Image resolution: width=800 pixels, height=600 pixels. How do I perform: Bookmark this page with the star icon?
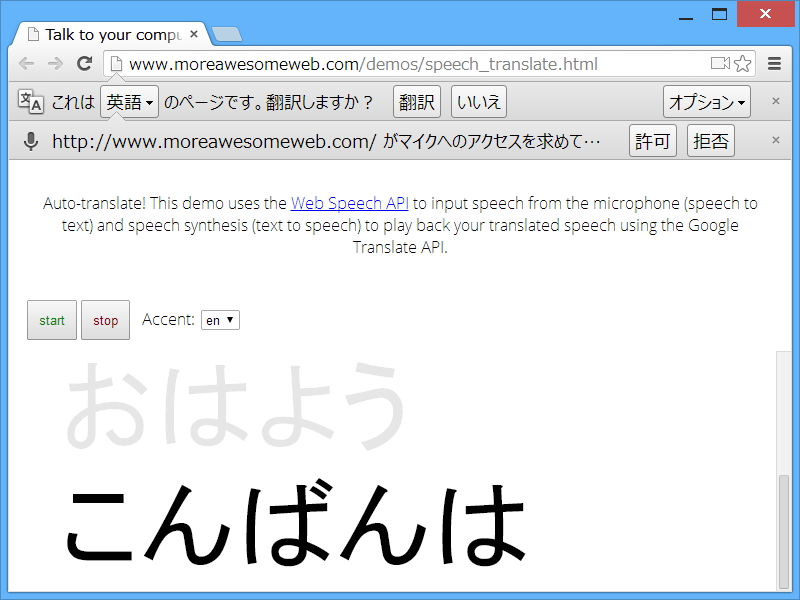point(742,62)
